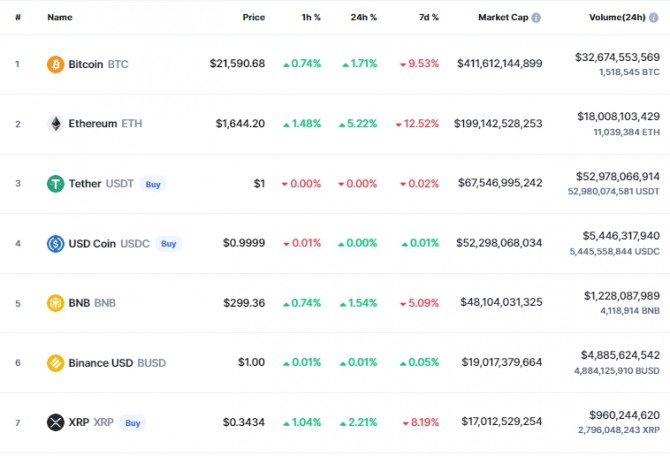670x456 pixels.
Task: Click the BNB yellow logo icon
Action: tap(56, 303)
